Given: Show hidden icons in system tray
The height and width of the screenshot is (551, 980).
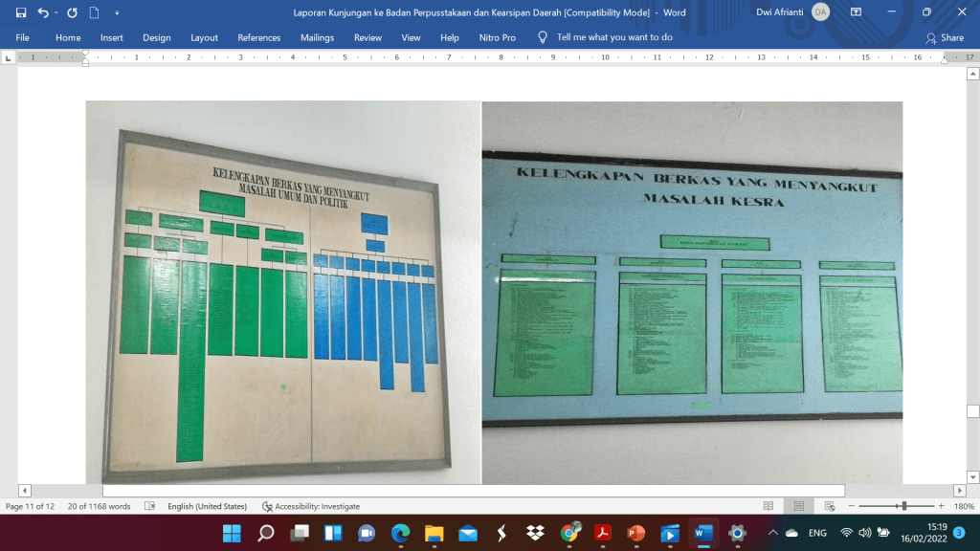Looking at the screenshot, I should click(x=772, y=533).
